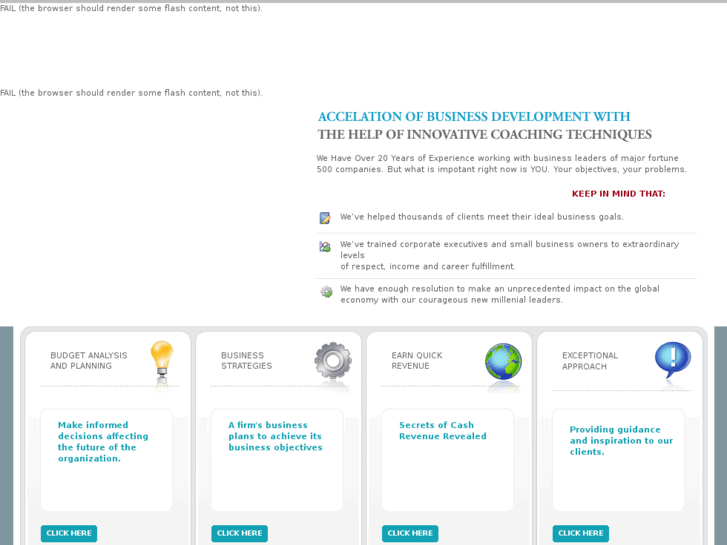Click 'We've helped thousands of clients' line
The width and height of the screenshot is (727, 545).
pos(482,217)
